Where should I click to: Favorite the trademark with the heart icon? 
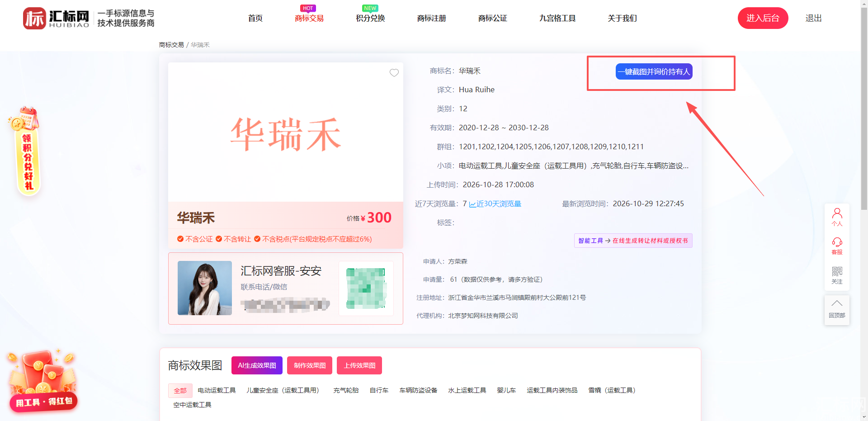(x=394, y=73)
